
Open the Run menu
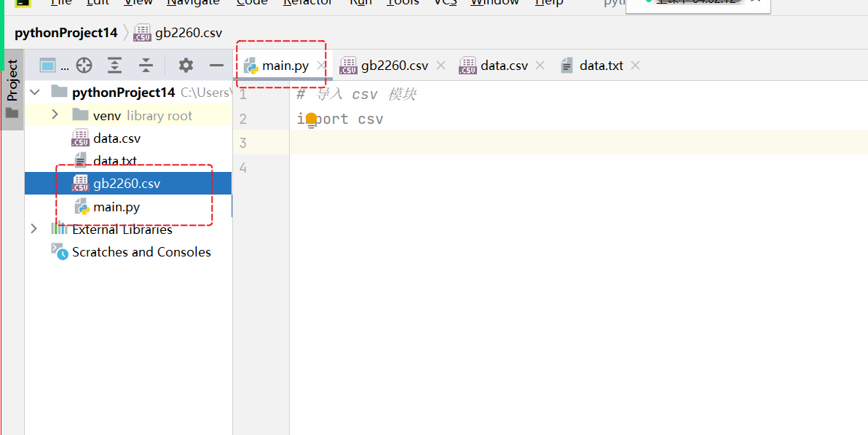pyautogui.click(x=360, y=2)
